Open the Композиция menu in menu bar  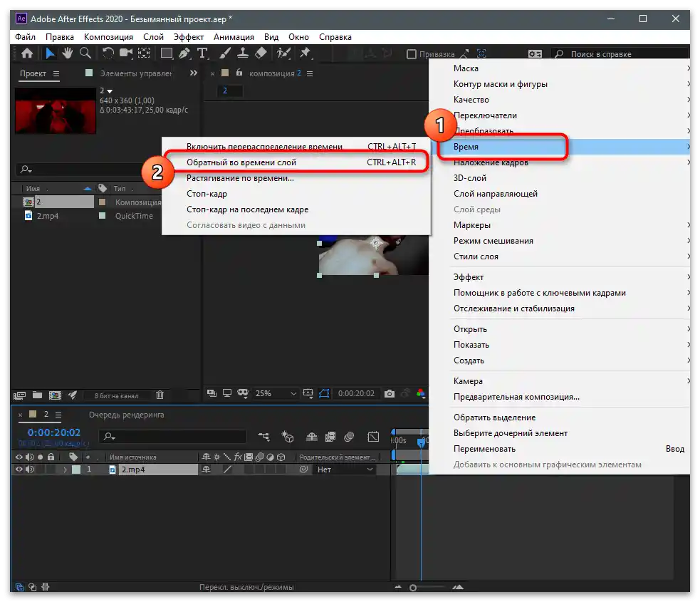[x=108, y=37]
